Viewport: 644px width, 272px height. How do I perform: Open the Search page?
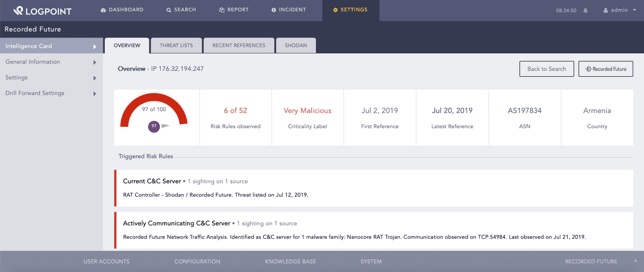181,10
